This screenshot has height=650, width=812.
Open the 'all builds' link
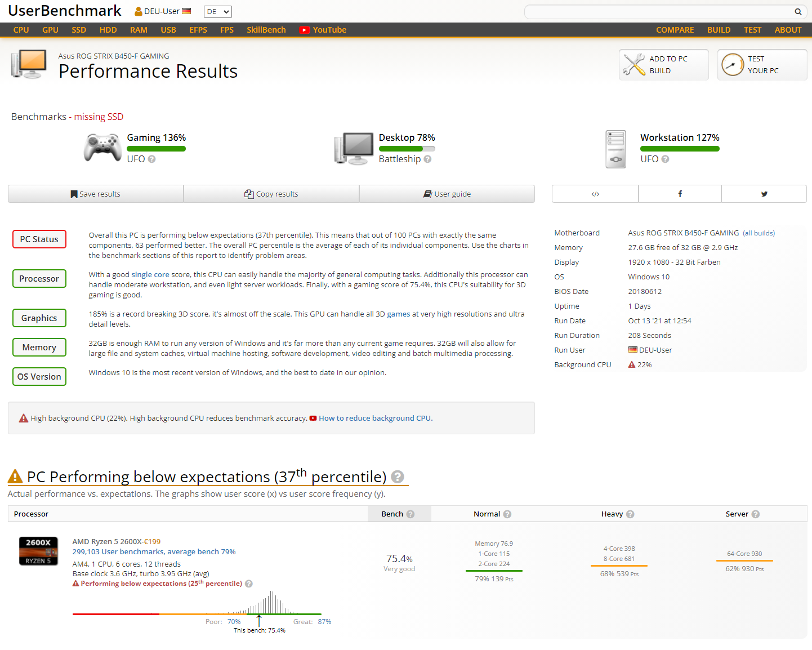coord(759,233)
